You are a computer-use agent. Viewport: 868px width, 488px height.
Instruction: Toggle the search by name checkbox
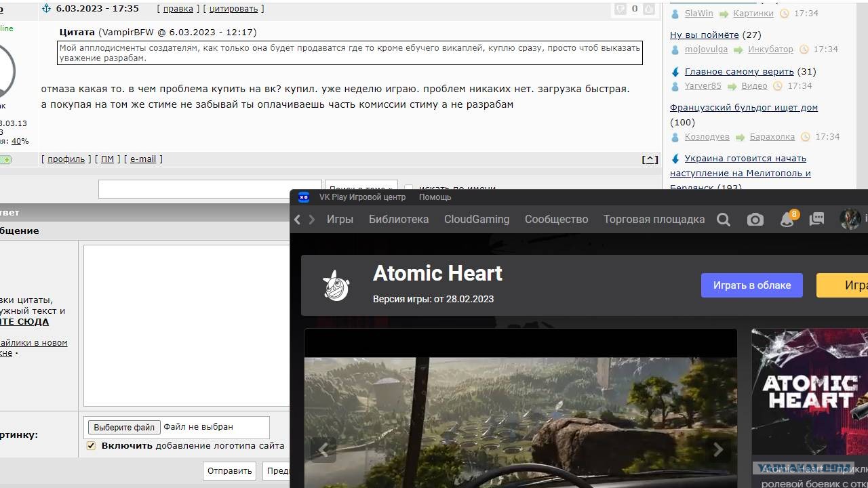click(x=408, y=188)
